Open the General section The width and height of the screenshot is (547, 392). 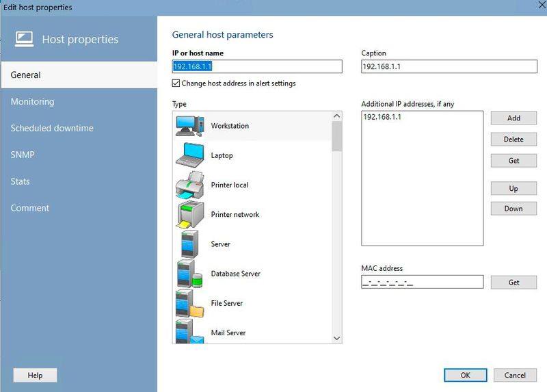(x=79, y=75)
